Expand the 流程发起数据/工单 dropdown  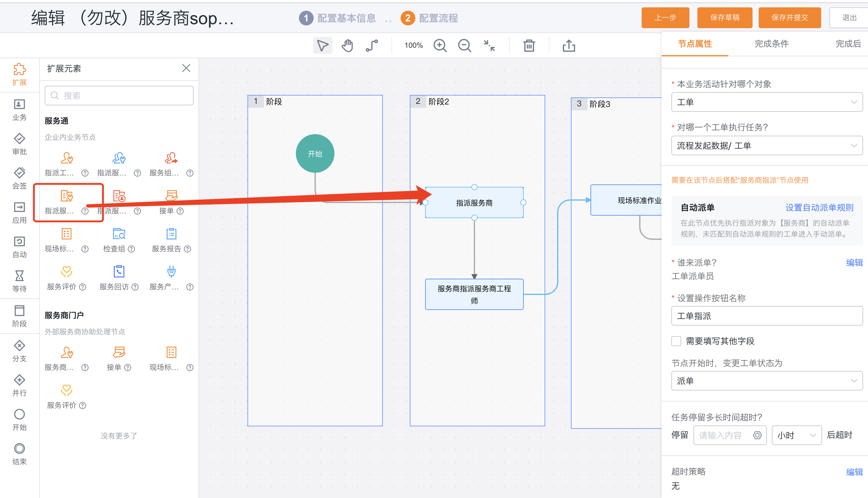pyautogui.click(x=767, y=146)
